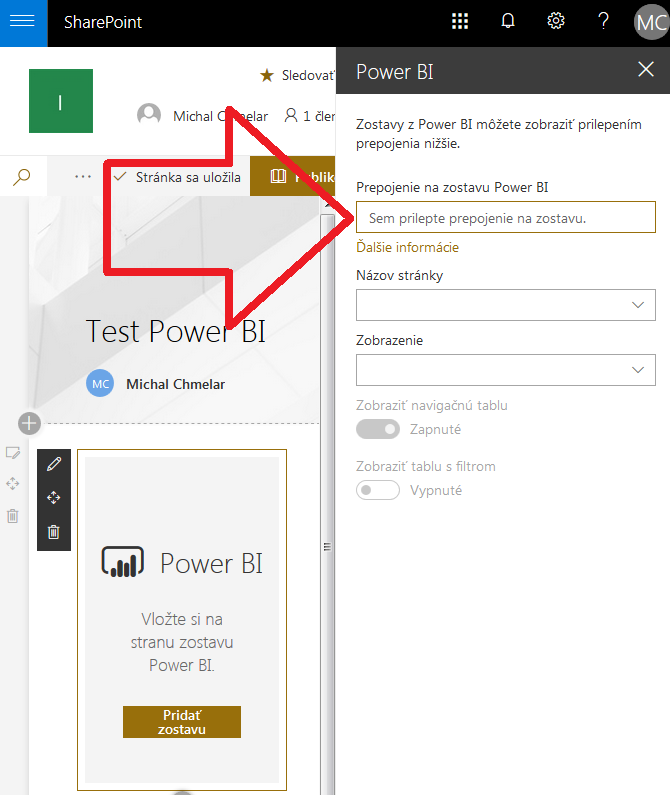Expand the Zobrazenie dropdown
670x795 pixels.
pyautogui.click(x=506, y=370)
